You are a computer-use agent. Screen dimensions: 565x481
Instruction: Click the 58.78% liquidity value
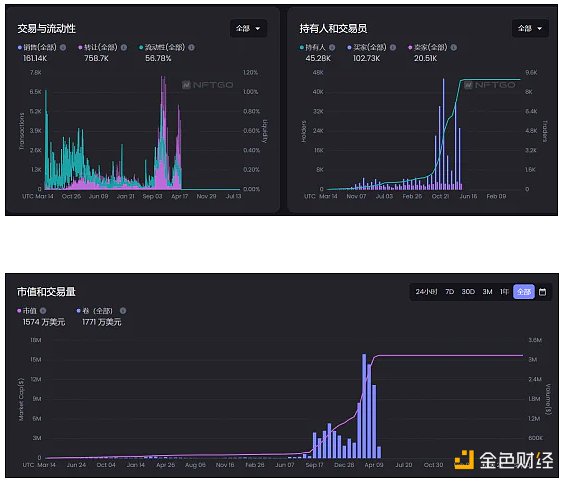pyautogui.click(x=158, y=58)
